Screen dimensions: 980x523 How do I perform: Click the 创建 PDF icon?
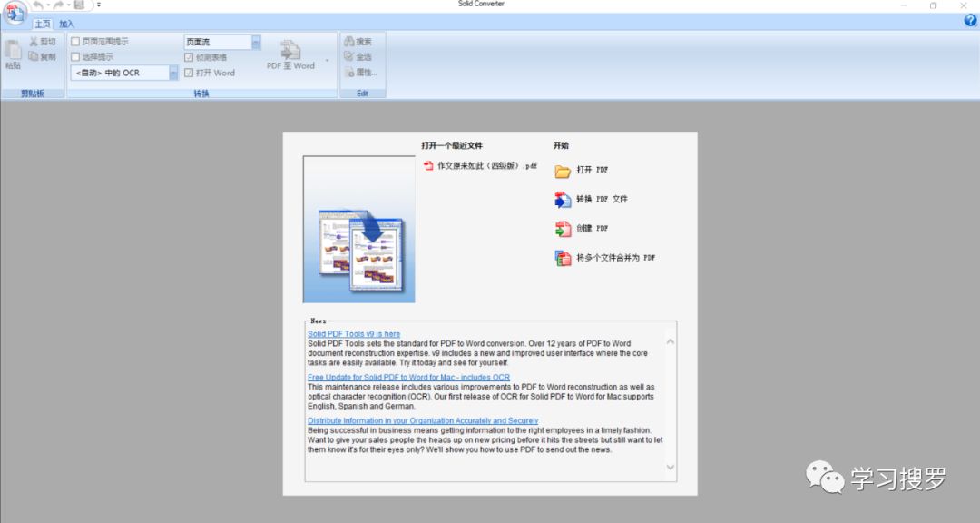pos(563,229)
